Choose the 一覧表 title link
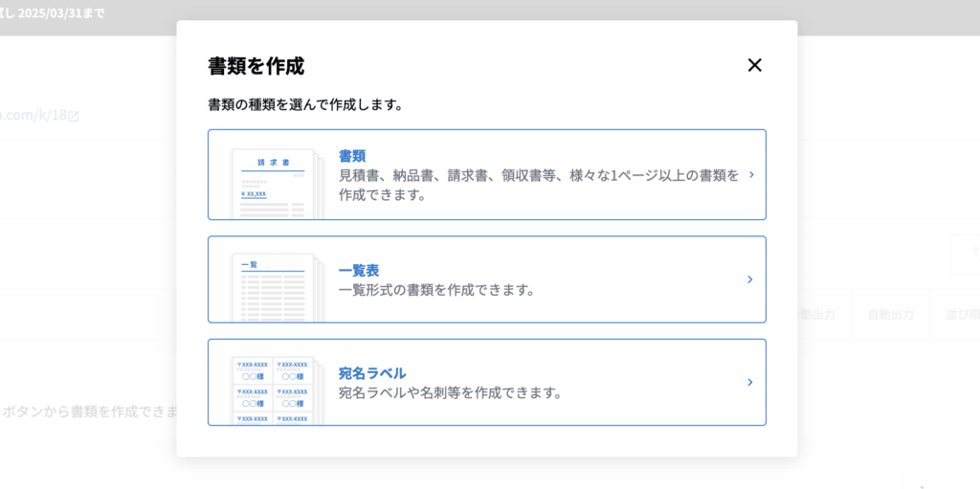Image resolution: width=980 pixels, height=489 pixels. pyautogui.click(x=359, y=270)
